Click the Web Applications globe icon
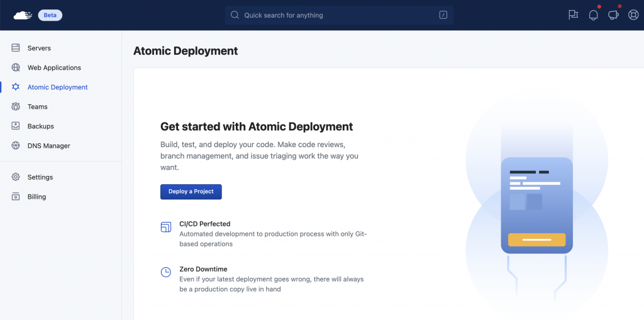Viewport: 644px width, 320px height. 16,67
